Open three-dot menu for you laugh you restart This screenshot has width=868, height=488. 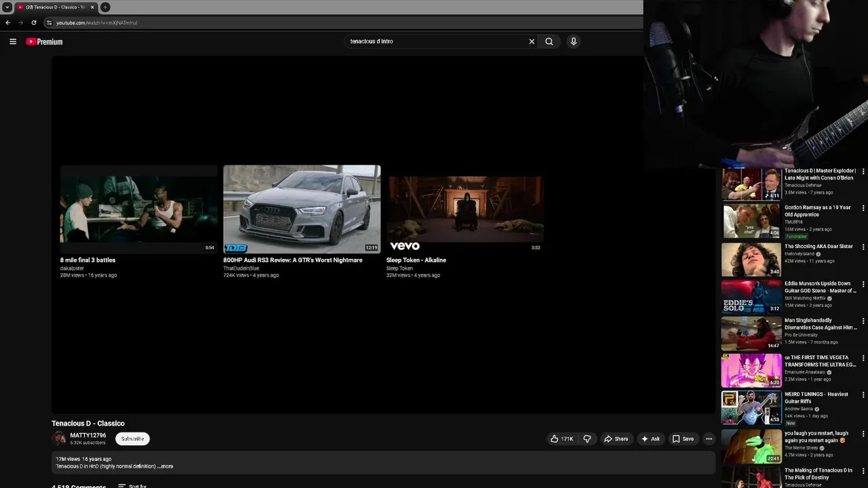pos(863,434)
